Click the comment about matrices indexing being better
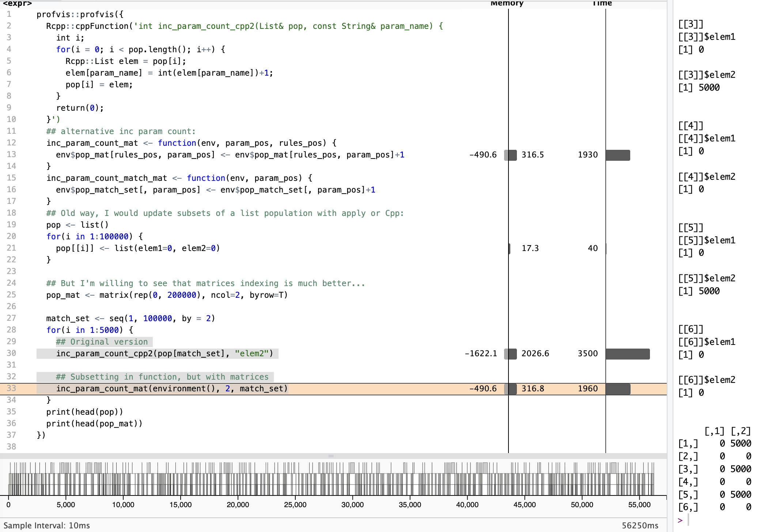Image resolution: width=764 pixels, height=532 pixels. click(x=206, y=284)
